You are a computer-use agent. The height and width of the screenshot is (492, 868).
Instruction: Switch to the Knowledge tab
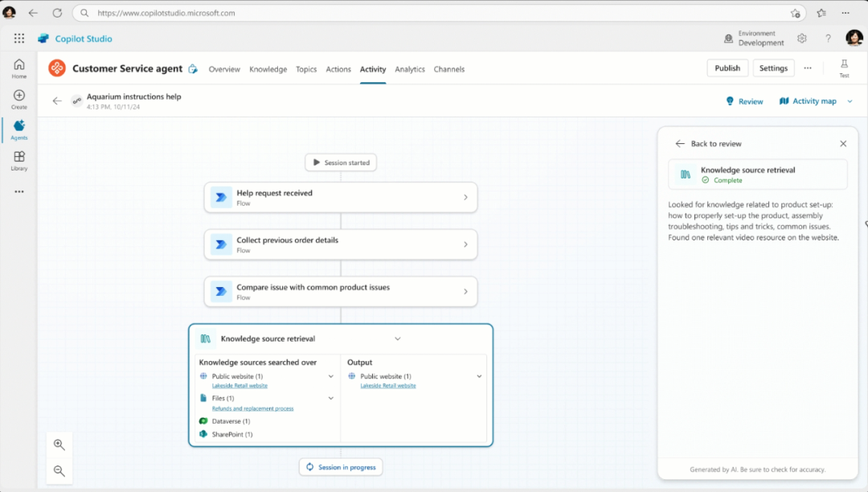(268, 69)
